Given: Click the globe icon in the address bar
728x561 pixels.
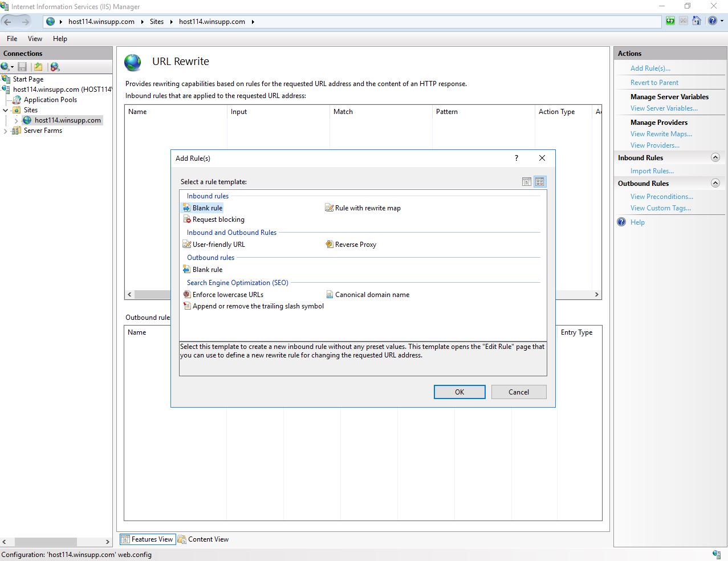Looking at the screenshot, I should click(x=51, y=22).
